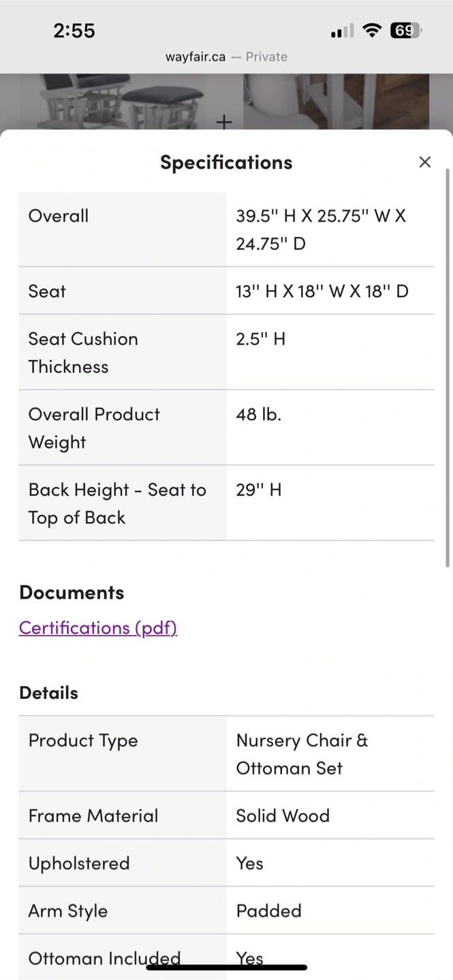Select the Frame Material Solid Wood row

226,815
